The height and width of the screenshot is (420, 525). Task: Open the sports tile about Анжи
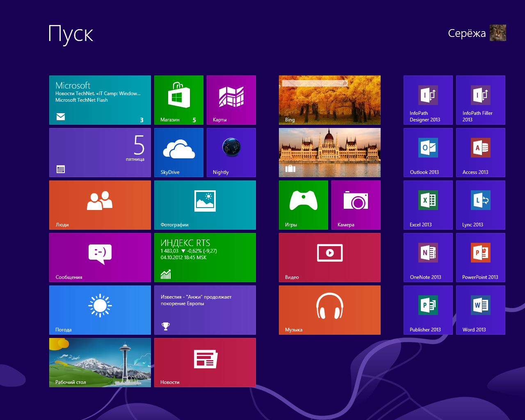[205, 310]
